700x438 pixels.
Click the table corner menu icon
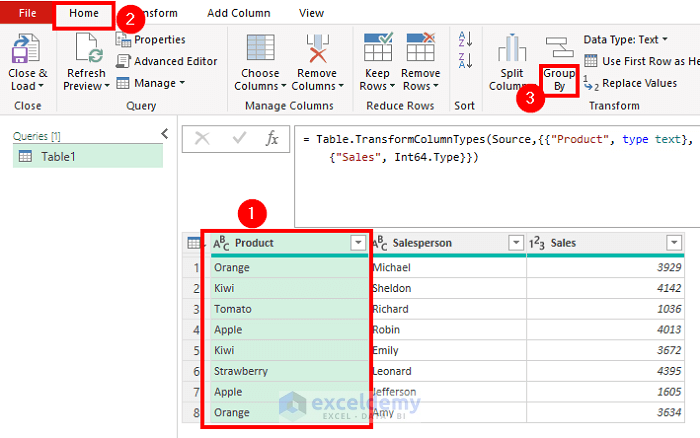(x=194, y=243)
